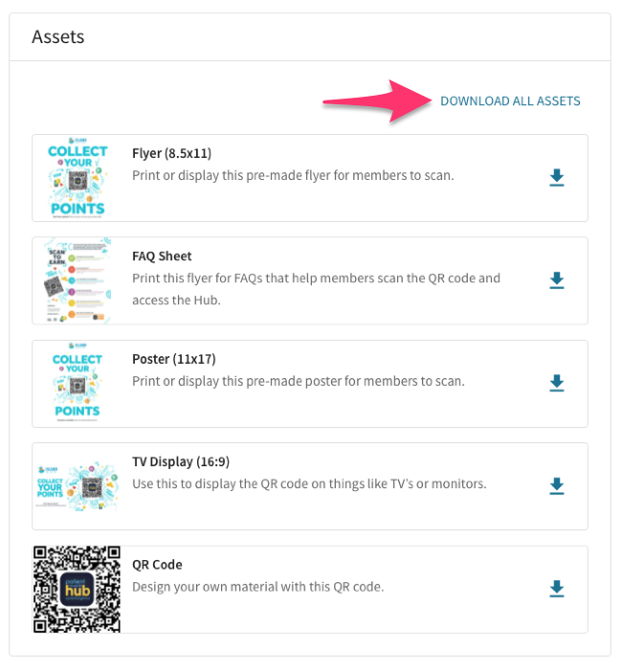Open the QR code image thumbnail
622x672 pixels.
78,590
